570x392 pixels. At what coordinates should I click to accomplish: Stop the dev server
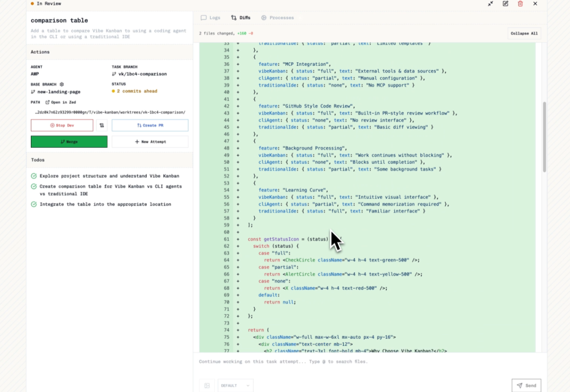click(x=62, y=125)
